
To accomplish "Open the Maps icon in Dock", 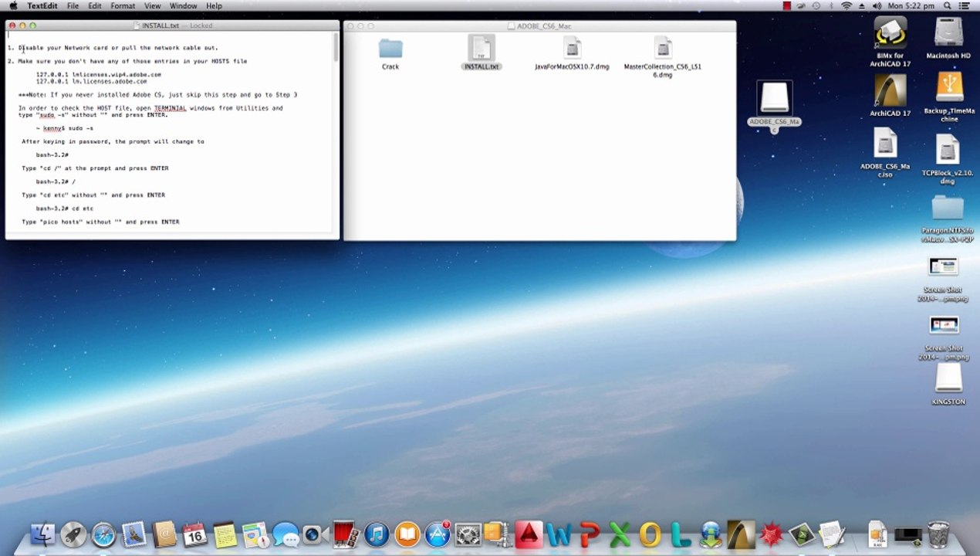I will (x=255, y=534).
